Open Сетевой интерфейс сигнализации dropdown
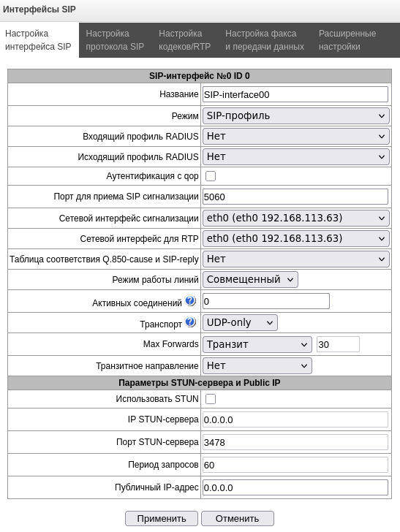 [x=295, y=218]
